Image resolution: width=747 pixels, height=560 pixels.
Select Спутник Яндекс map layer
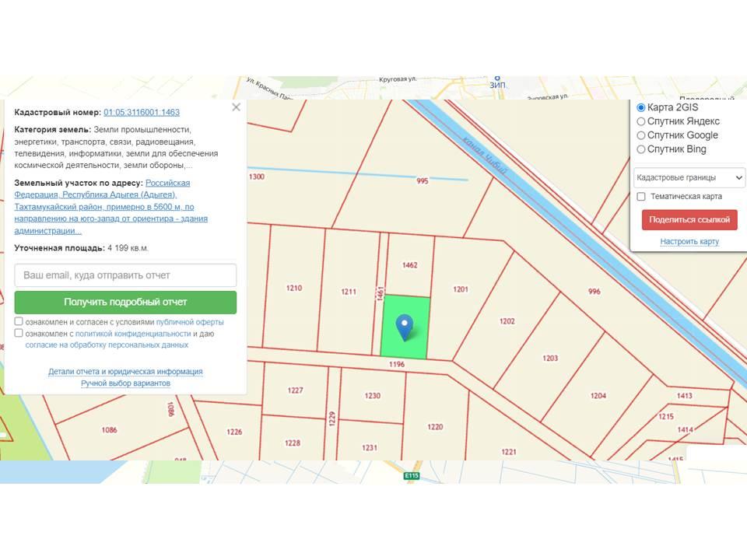pos(640,121)
